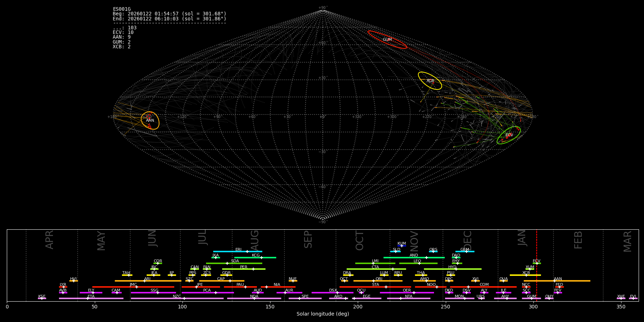Click the red dashed current solar longitude line
644x322 pixels.
coord(537,265)
